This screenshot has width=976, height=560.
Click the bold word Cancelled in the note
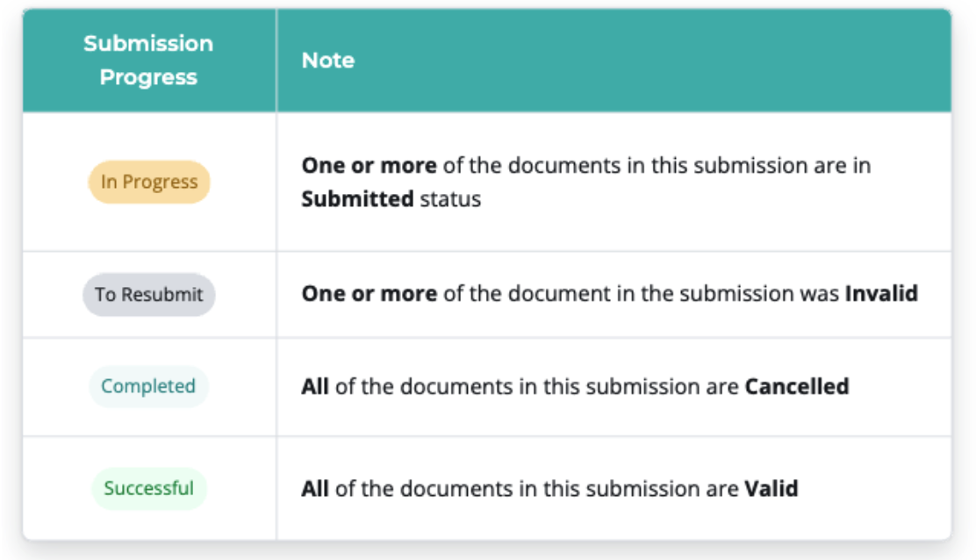[x=797, y=386]
